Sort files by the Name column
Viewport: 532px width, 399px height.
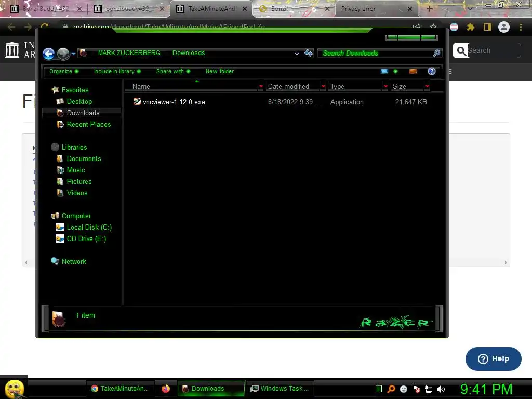pos(191,87)
